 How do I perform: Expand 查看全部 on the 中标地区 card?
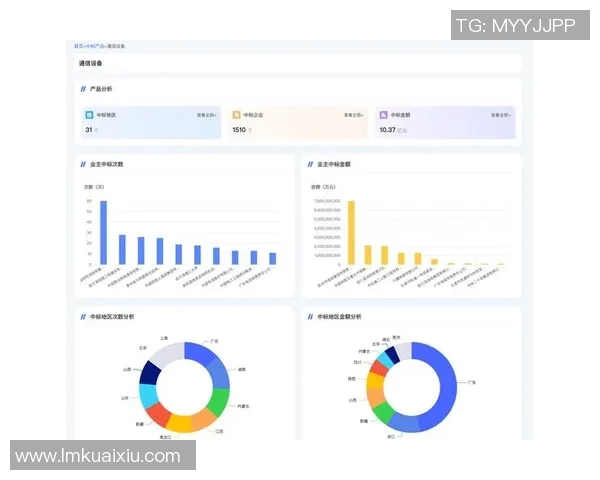point(207,115)
